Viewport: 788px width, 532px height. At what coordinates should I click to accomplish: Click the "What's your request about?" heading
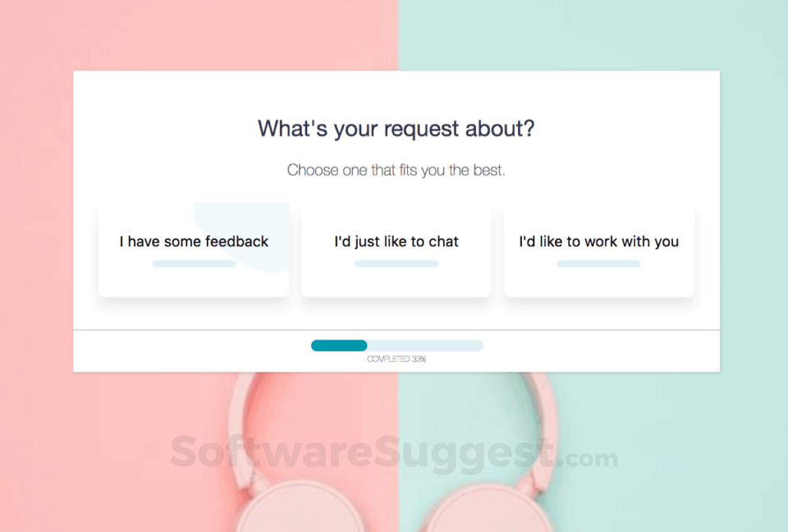(x=396, y=128)
